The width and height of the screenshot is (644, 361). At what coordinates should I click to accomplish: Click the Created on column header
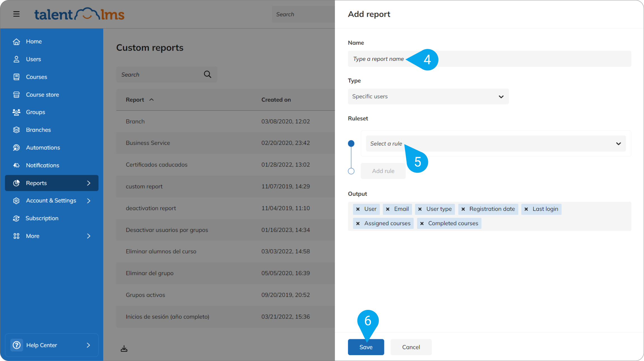276,100
